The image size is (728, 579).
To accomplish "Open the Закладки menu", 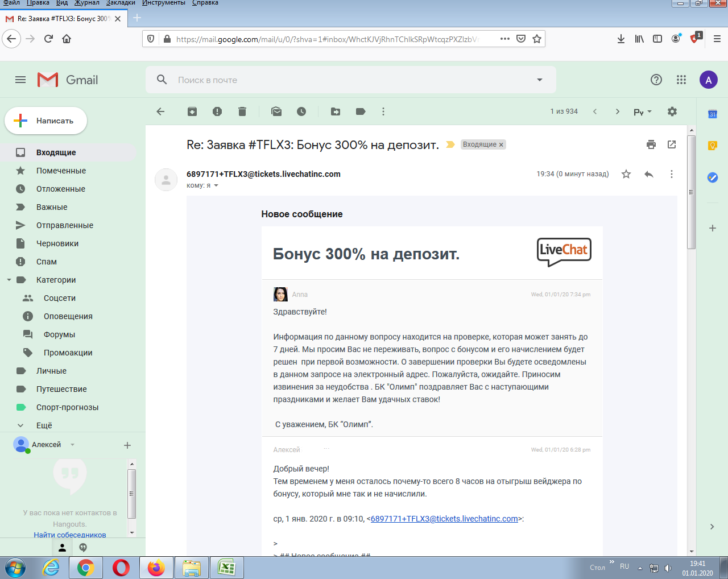I will tap(121, 3).
